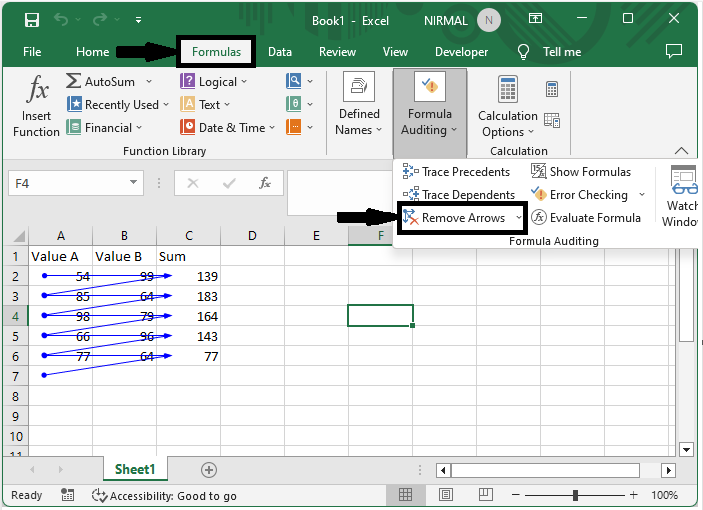The image size is (703, 510).
Task: Click the macro record status bar icon
Action: [68, 495]
